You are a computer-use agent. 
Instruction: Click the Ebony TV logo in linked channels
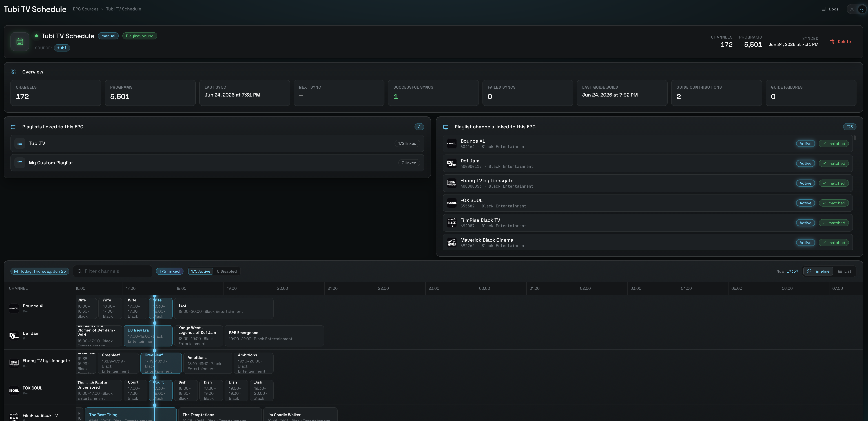pyautogui.click(x=452, y=183)
